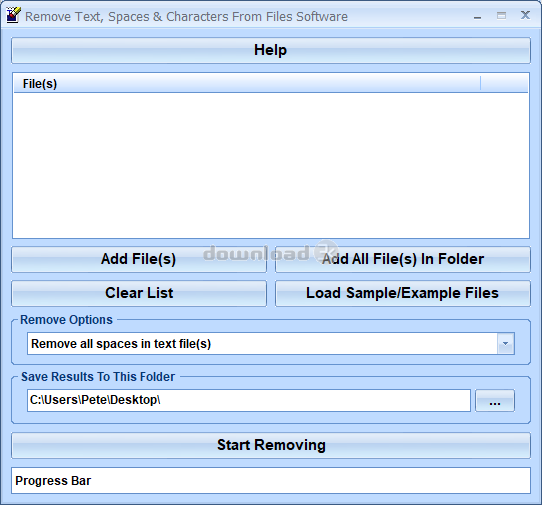
Task: Click the Save Results To This Folder label
Action: pos(98,377)
